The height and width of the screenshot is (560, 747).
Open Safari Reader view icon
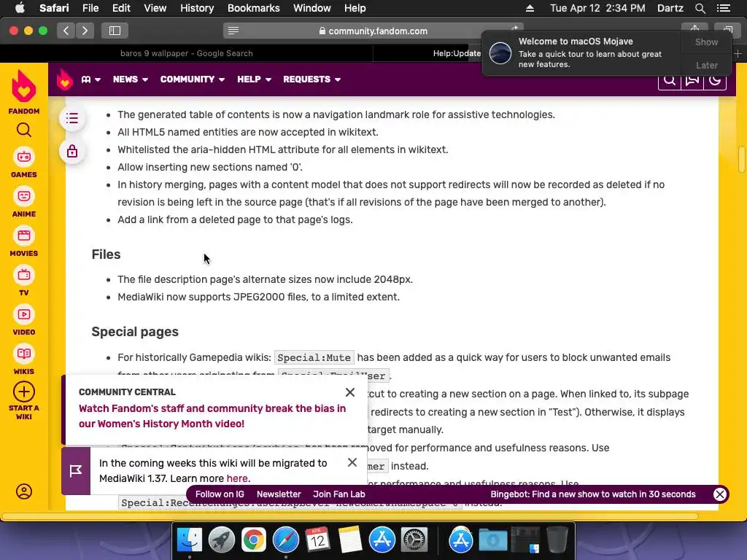(233, 31)
